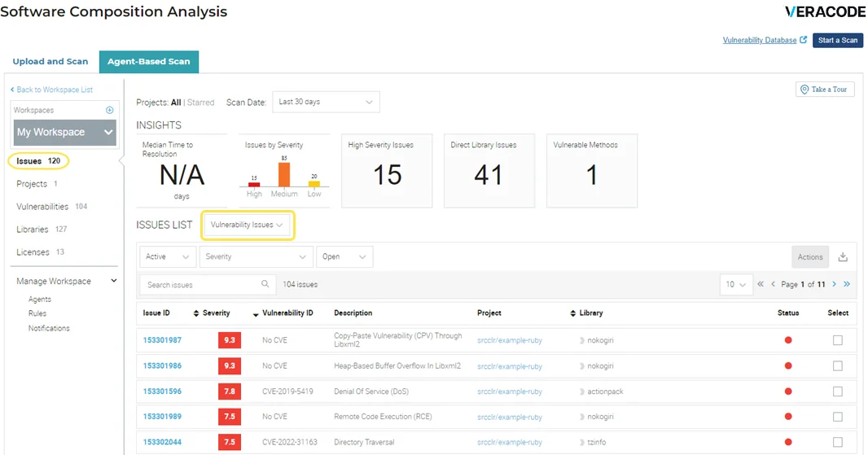Click the Direct Library Issues card

click(x=489, y=170)
